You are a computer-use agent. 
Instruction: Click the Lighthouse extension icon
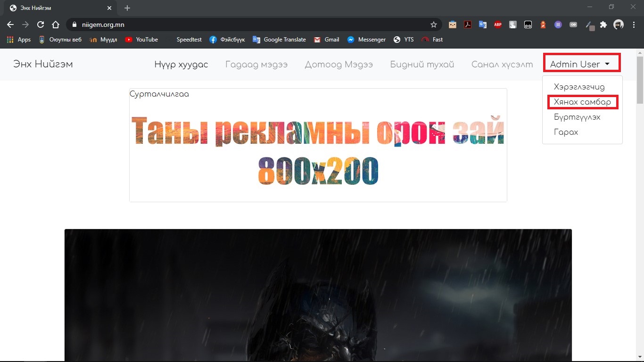[x=543, y=25]
